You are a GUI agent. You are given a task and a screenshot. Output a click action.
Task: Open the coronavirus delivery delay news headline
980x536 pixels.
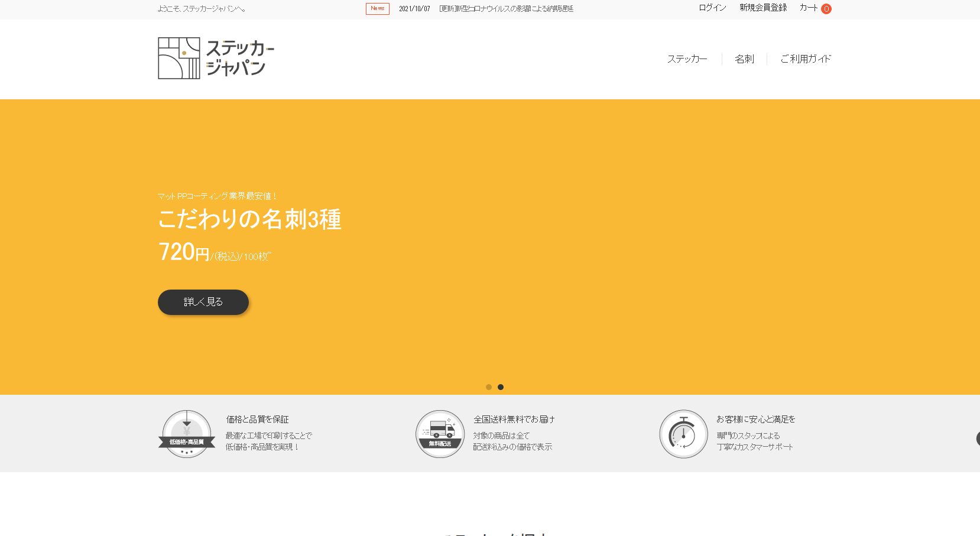click(x=506, y=9)
